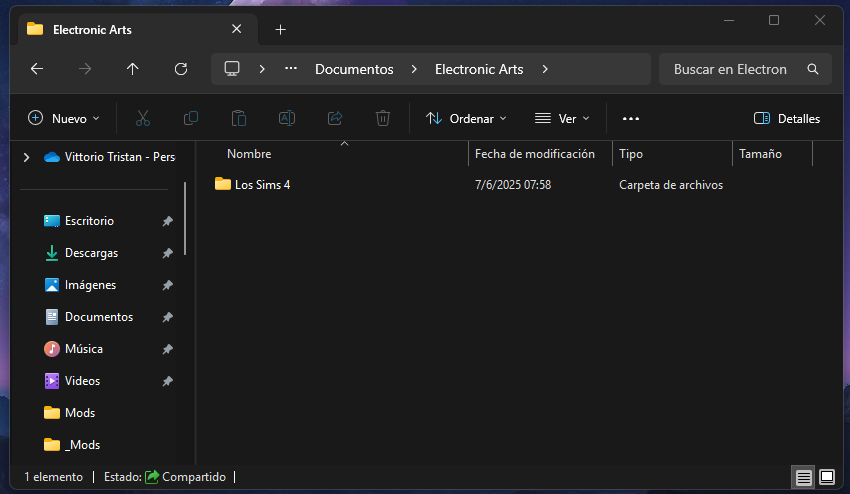Sort by Fecha de modificación column header

[535, 154]
